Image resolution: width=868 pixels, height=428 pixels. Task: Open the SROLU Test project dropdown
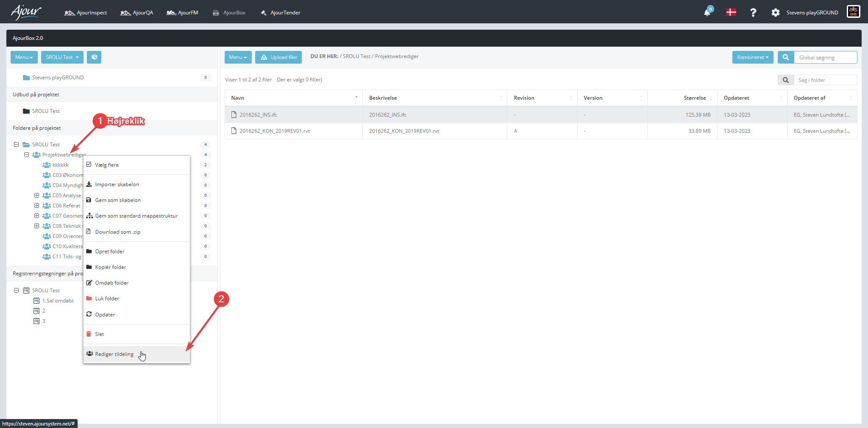(x=62, y=57)
